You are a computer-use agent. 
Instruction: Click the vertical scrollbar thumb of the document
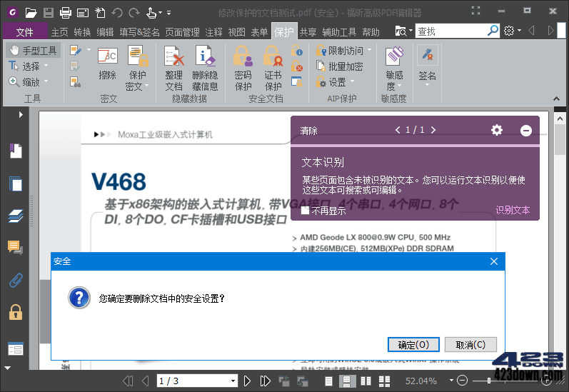560,140
